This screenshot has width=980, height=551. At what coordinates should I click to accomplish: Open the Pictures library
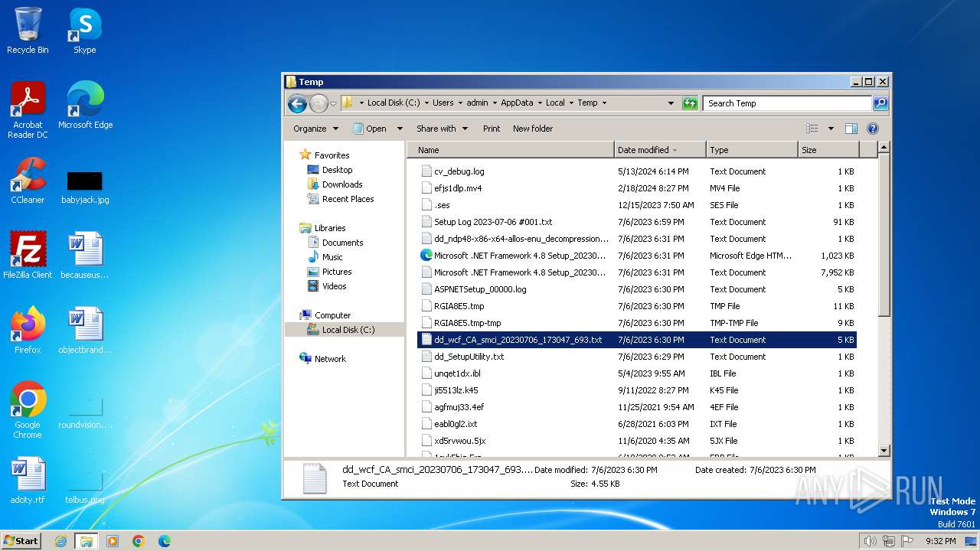336,272
